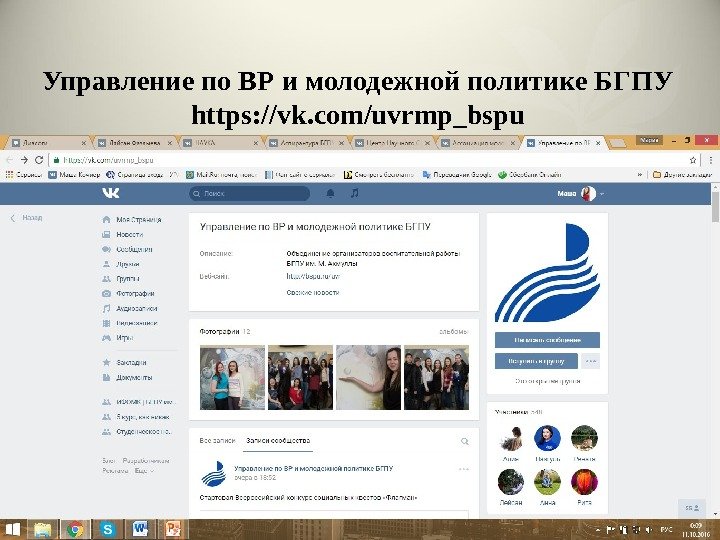Open the group logo avatar image
The height and width of the screenshot is (540, 720).
tap(547, 272)
